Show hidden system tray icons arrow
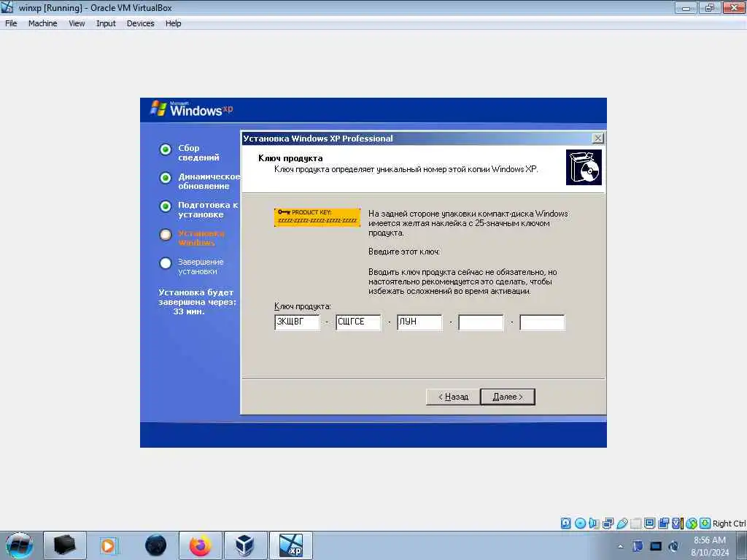 620,546
